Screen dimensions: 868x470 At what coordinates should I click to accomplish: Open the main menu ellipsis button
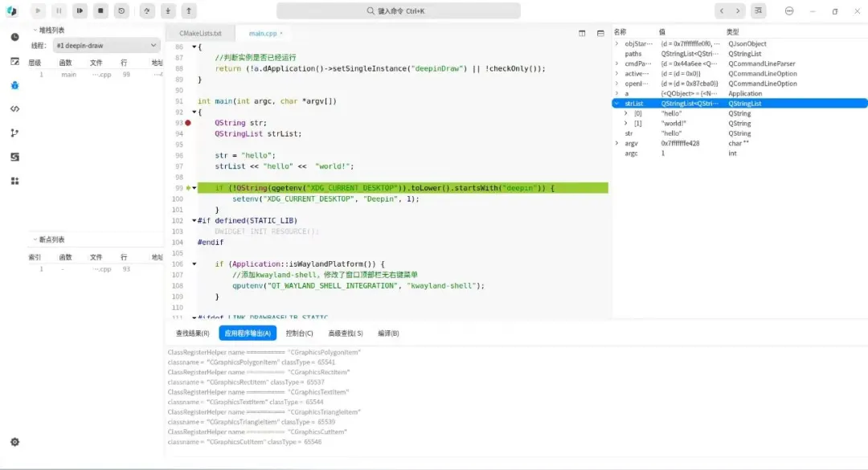pos(789,11)
